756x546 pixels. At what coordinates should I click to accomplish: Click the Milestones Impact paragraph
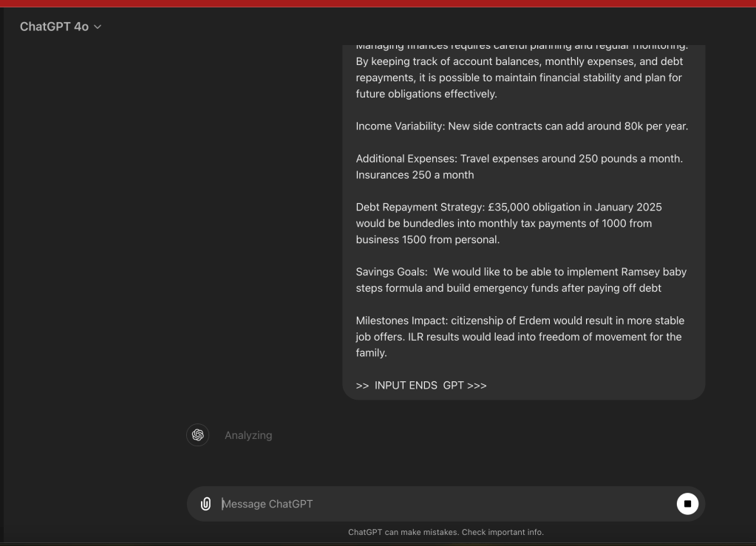click(520, 336)
